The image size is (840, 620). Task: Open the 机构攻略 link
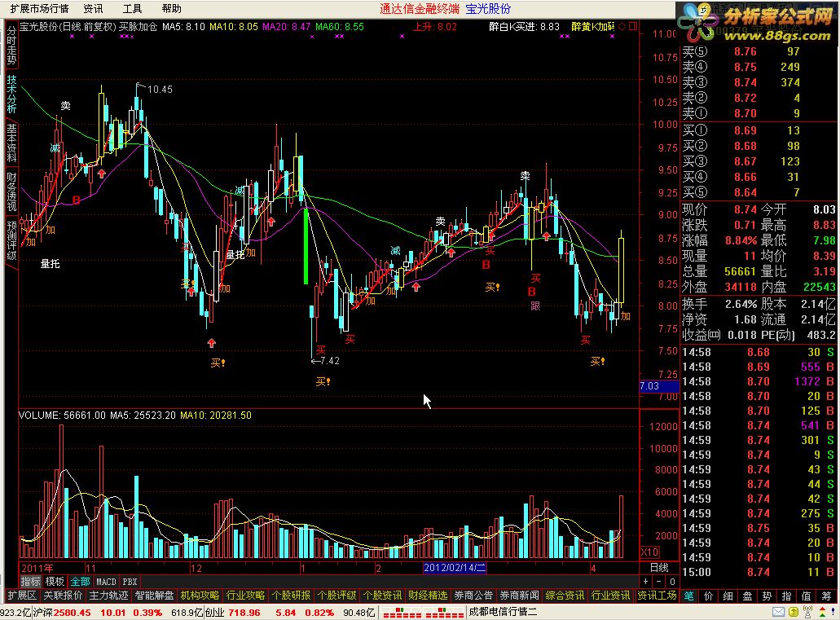[200, 596]
